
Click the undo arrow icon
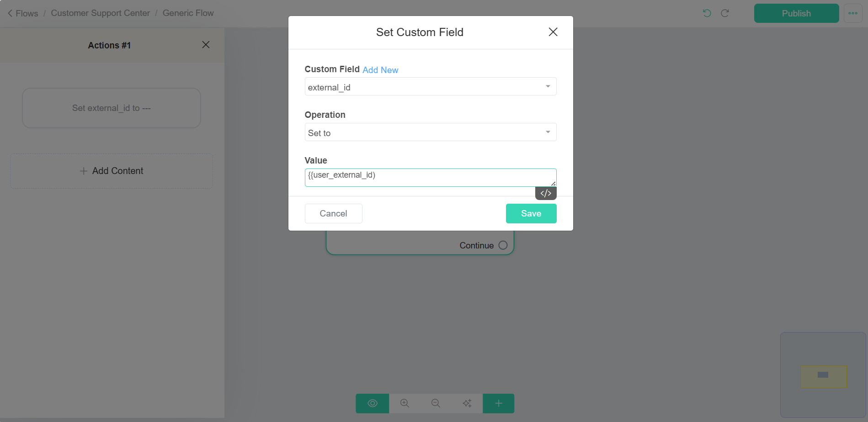[x=707, y=13]
